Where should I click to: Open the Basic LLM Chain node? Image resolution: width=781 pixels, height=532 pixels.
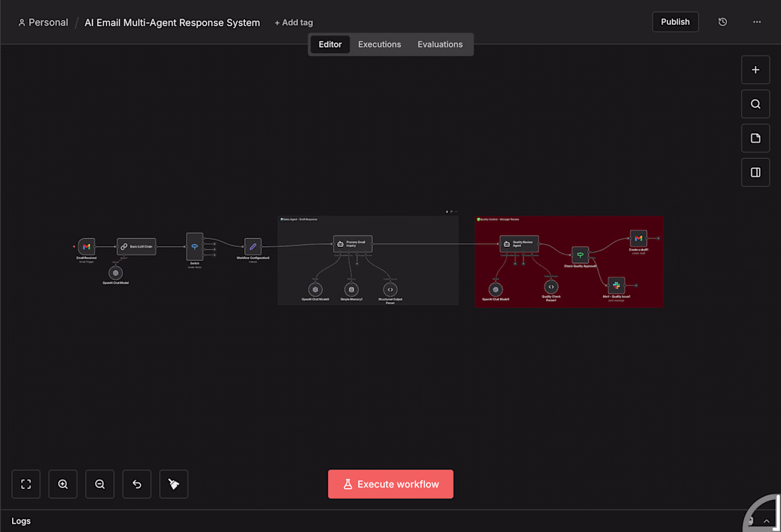coord(136,246)
